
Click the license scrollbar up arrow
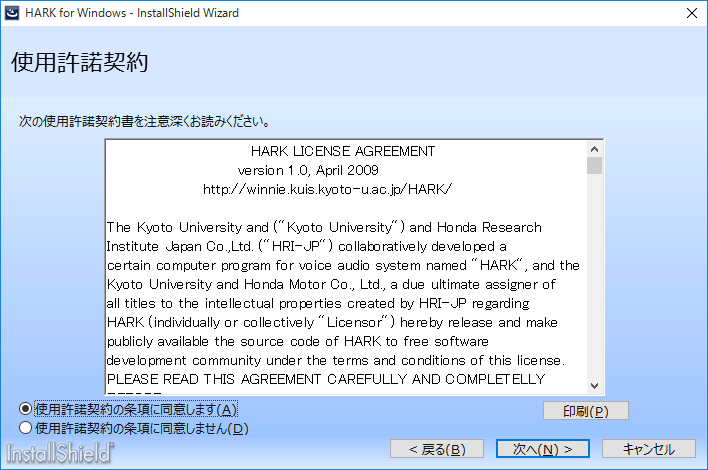coord(594,149)
